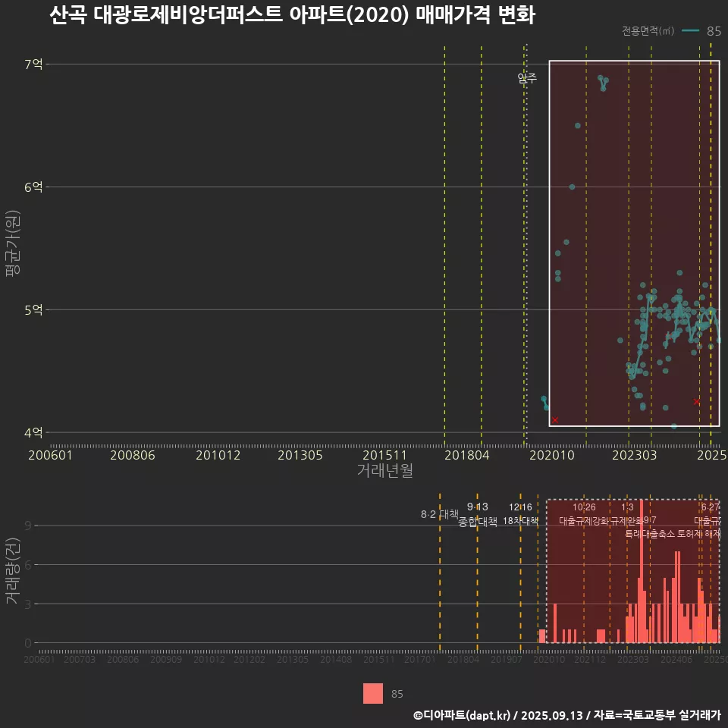Click the 85 legend line at top right
This screenshot has height=728, width=728.
(x=691, y=30)
